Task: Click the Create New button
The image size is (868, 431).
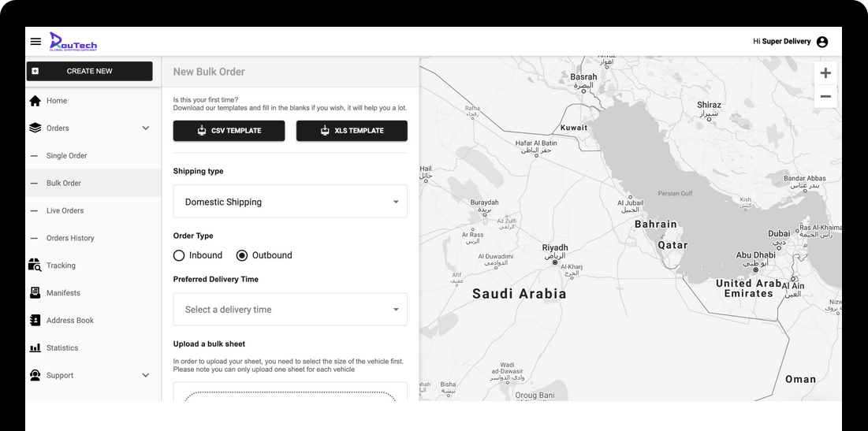Action: [89, 71]
